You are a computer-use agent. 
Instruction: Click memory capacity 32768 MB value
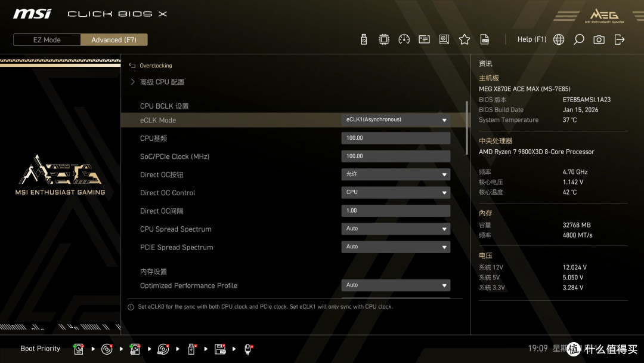[x=576, y=225]
